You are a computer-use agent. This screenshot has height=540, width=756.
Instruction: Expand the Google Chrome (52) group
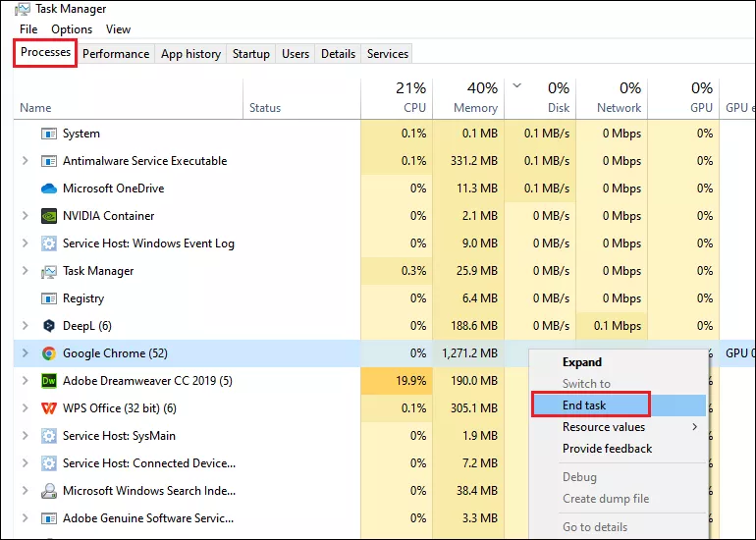26,353
